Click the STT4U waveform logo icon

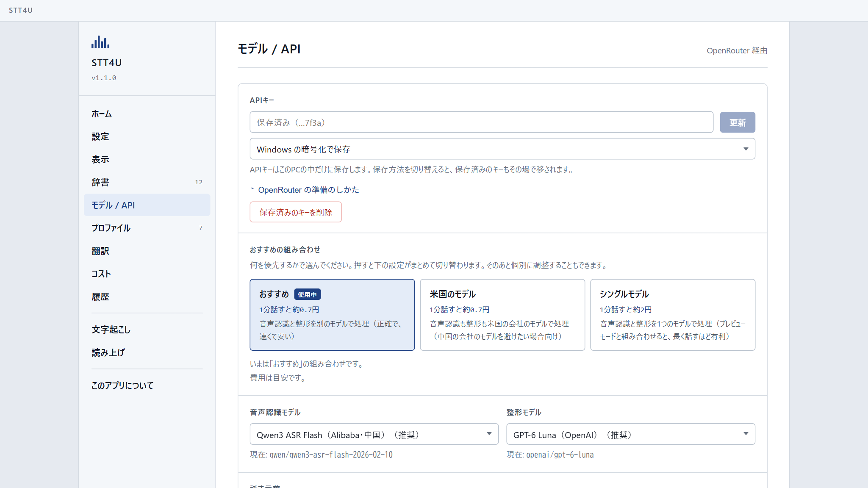[x=100, y=42]
